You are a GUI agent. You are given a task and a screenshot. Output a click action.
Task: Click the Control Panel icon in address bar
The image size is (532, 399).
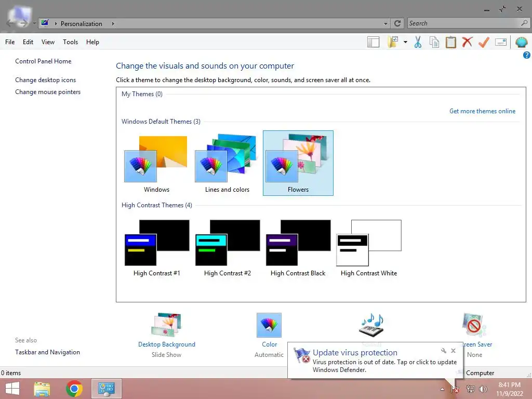45,23
